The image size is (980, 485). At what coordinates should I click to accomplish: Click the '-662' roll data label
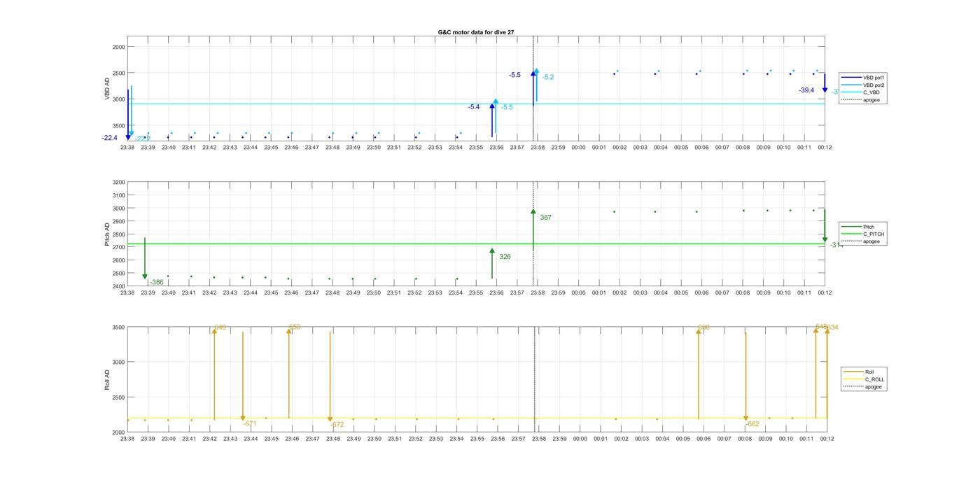tap(752, 424)
